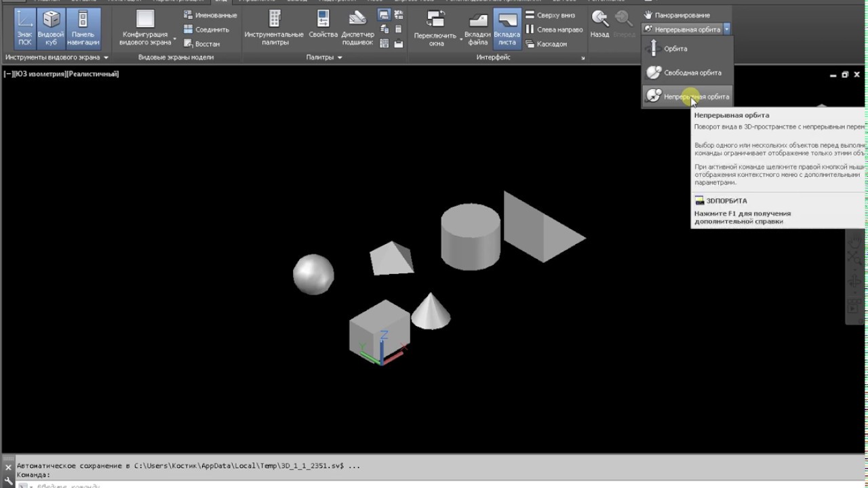Expand the Палитры panel
This screenshot has width=868, height=488.
[324, 58]
